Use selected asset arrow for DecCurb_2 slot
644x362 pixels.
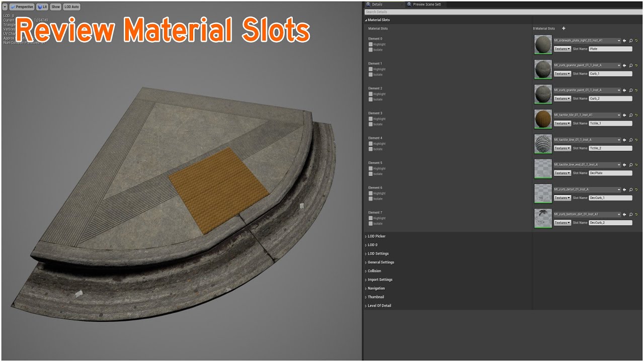tap(624, 215)
